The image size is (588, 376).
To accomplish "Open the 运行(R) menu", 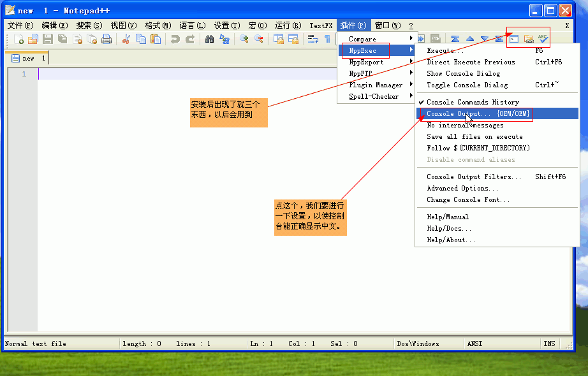I will tap(288, 25).
